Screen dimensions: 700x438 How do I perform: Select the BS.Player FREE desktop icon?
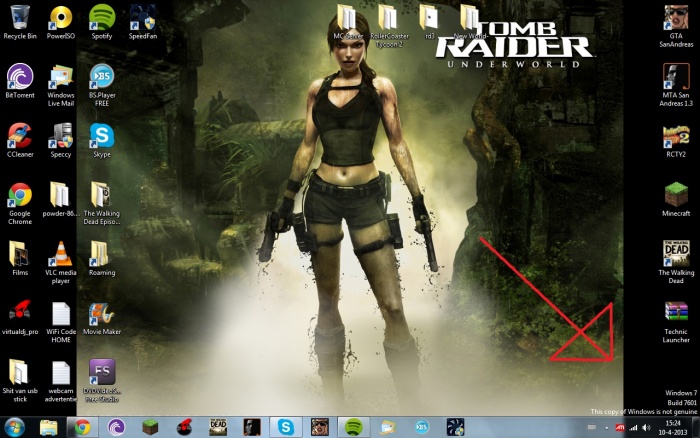(x=102, y=85)
